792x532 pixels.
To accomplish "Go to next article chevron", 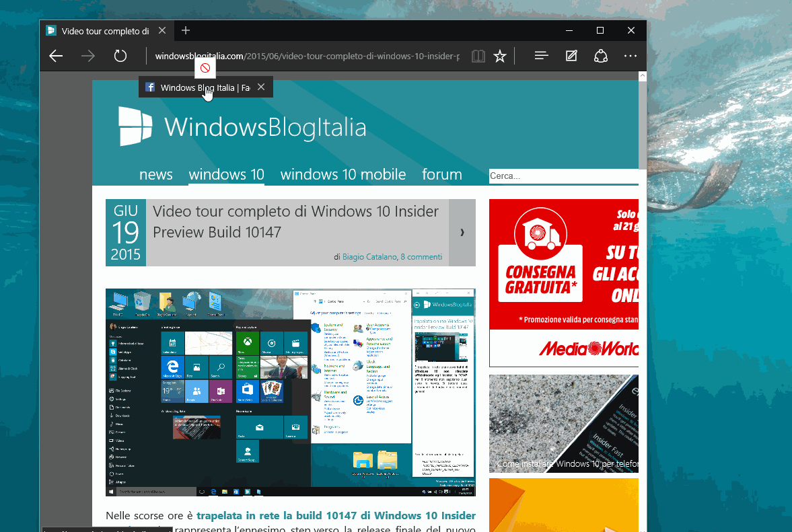I will pos(462,233).
